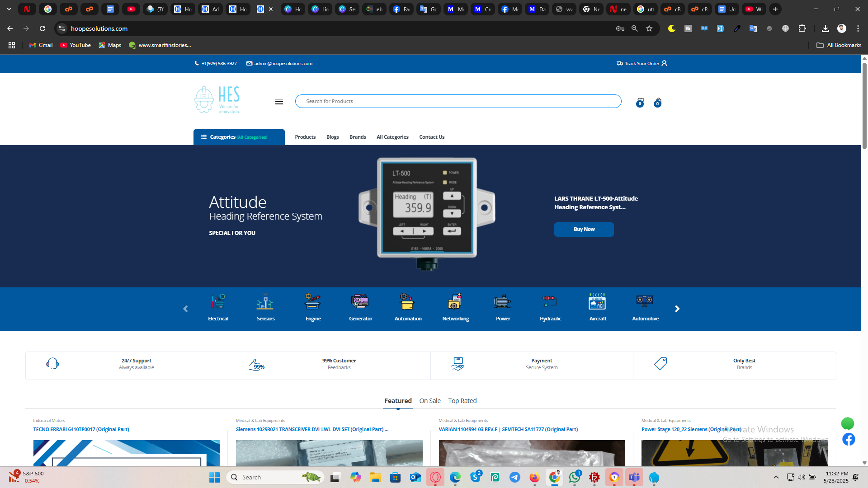Open the dark mode moon extension
868x488 pixels.
(x=672, y=28)
